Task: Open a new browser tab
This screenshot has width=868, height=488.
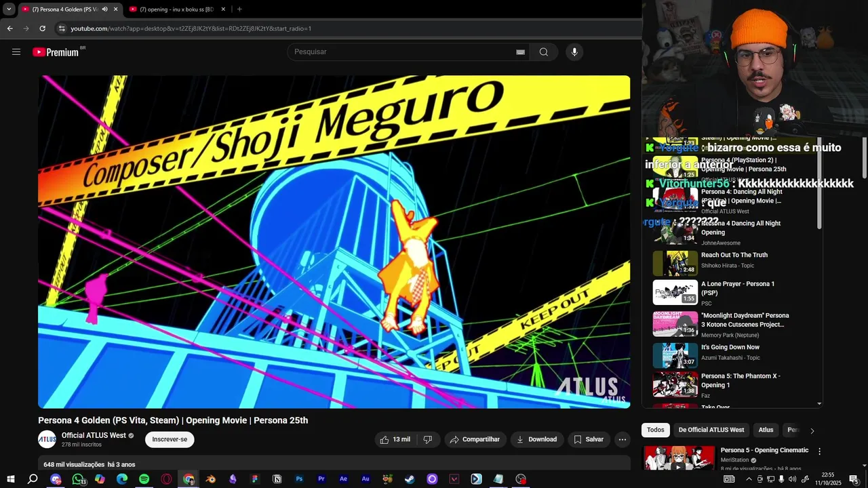Action: tap(239, 9)
